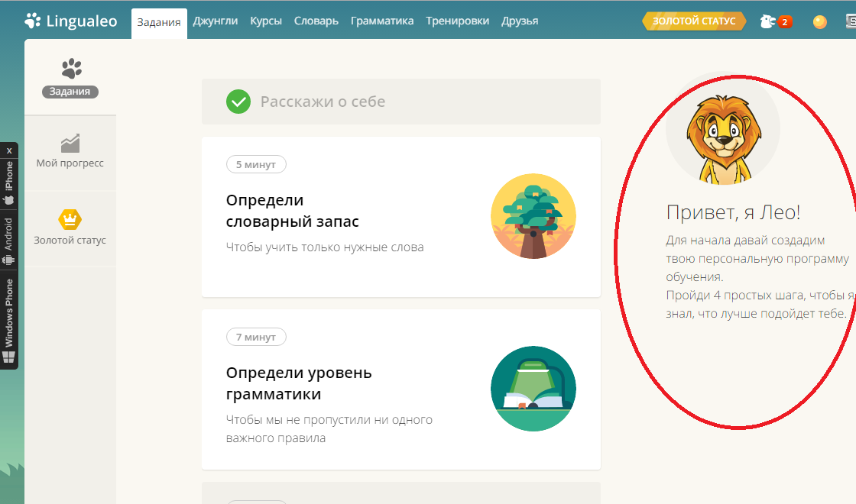Click the 5 минут duration badge
856x504 pixels.
point(256,164)
